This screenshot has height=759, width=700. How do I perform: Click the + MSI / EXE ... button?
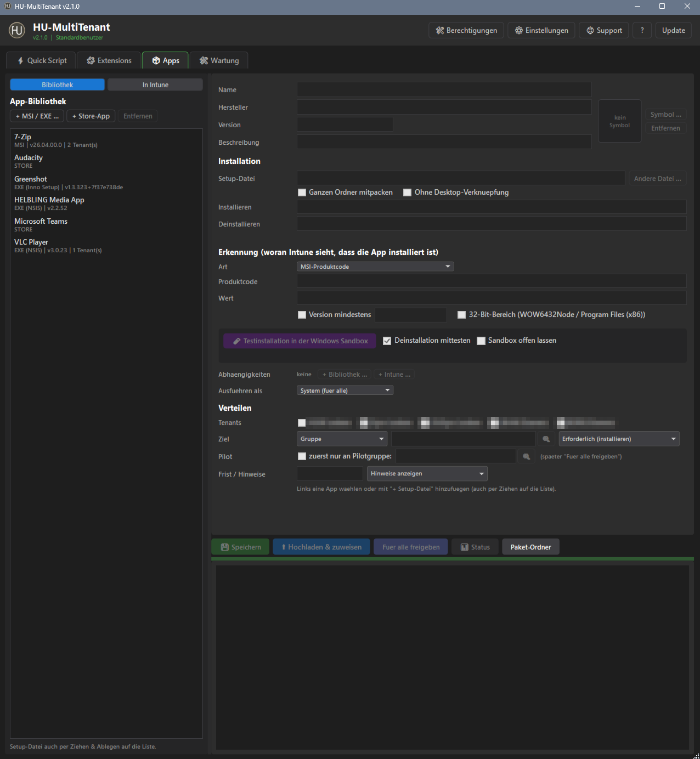(x=37, y=116)
